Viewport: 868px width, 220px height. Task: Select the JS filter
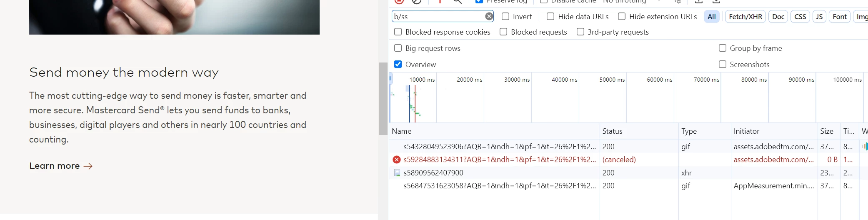(x=819, y=17)
